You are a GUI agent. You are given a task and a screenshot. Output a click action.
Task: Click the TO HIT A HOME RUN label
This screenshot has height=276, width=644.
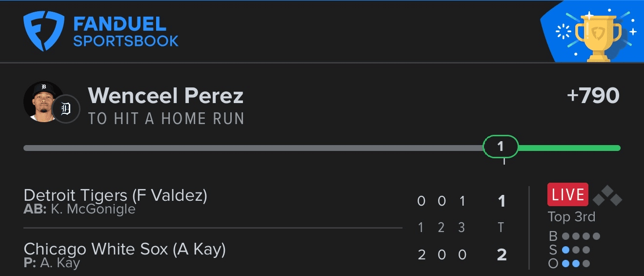pyautogui.click(x=166, y=119)
